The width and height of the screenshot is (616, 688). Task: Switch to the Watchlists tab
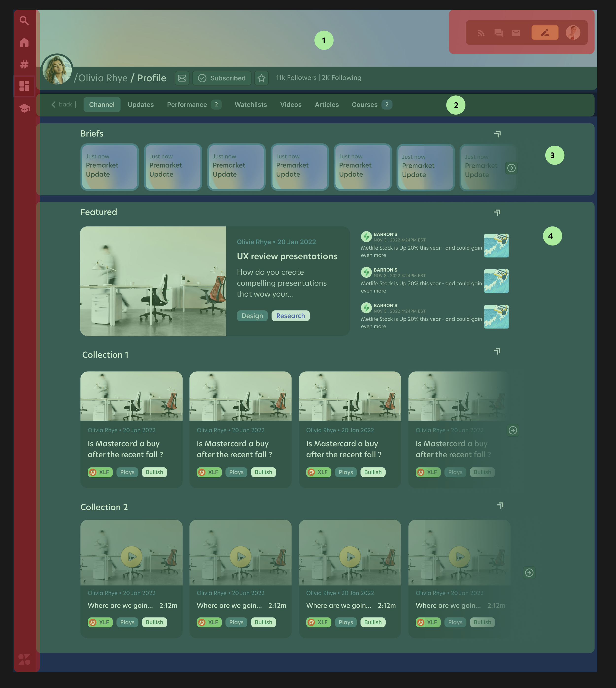pos(250,104)
